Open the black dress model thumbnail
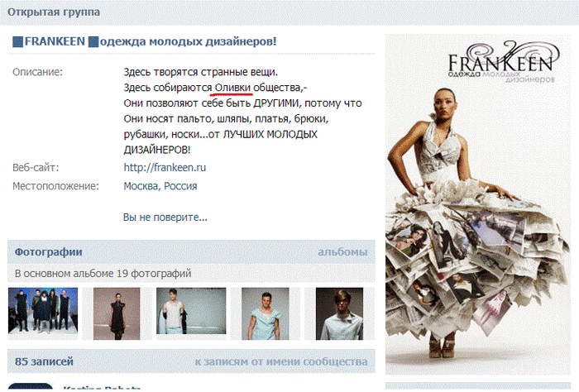Viewport: 579px width, 392px height. coord(117,313)
